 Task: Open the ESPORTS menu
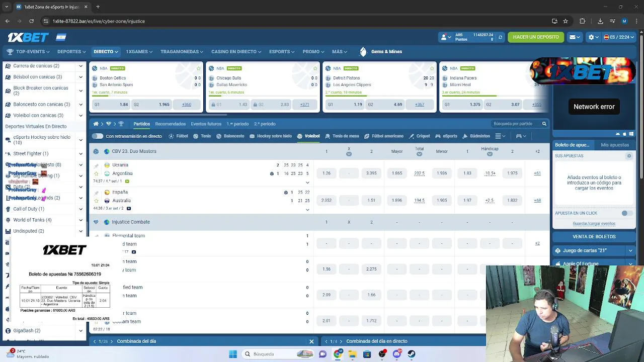point(282,52)
